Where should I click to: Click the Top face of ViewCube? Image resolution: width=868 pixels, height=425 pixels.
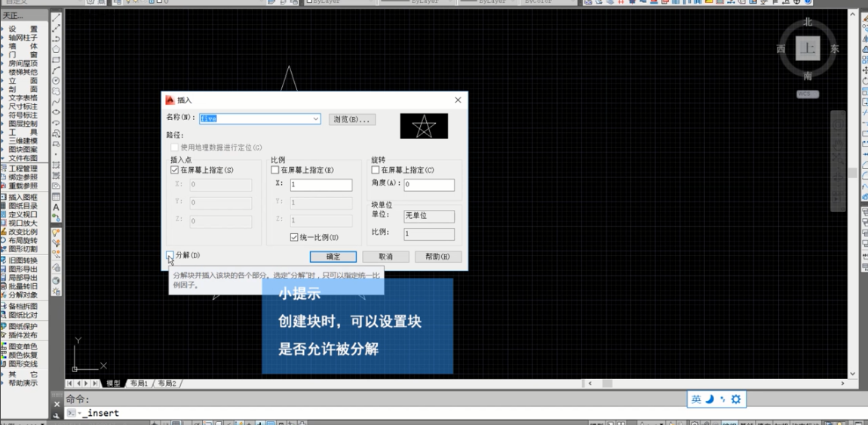808,48
